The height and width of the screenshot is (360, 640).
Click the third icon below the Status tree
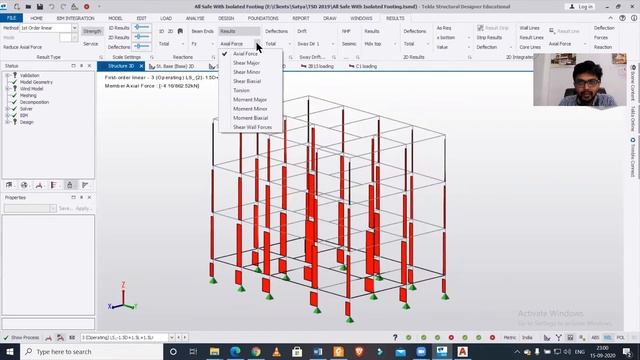coord(39,185)
